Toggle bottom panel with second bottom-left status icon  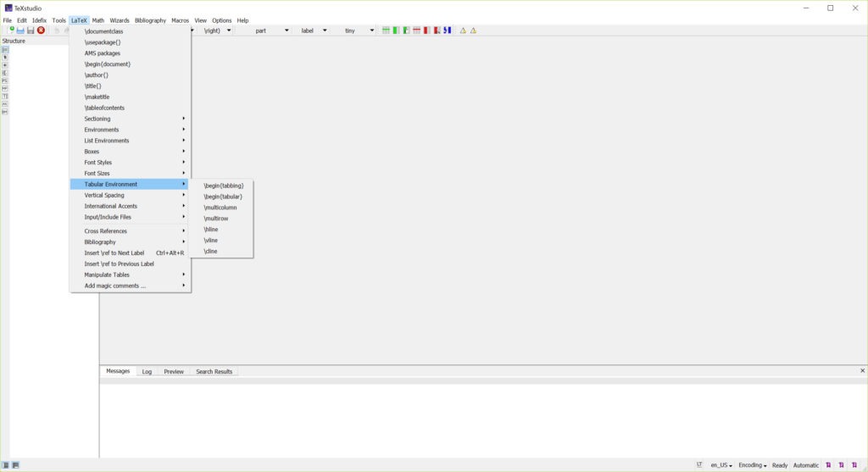pyautogui.click(x=15, y=465)
